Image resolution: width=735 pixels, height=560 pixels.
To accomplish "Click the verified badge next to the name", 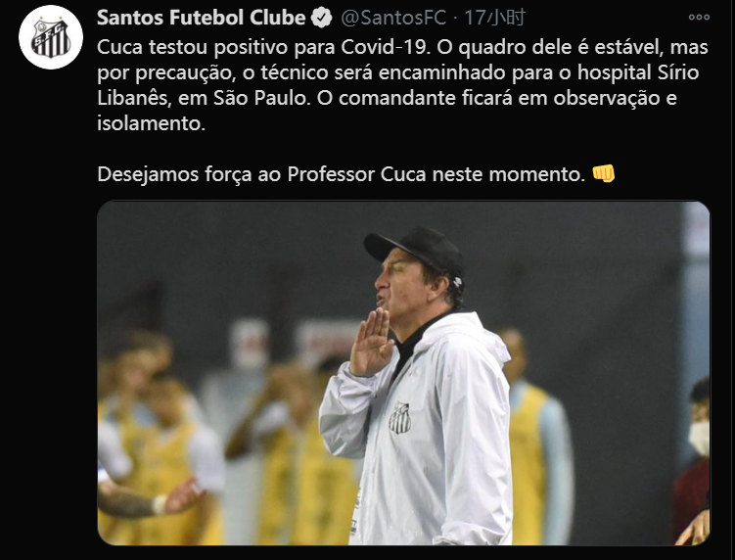I will tap(322, 19).
